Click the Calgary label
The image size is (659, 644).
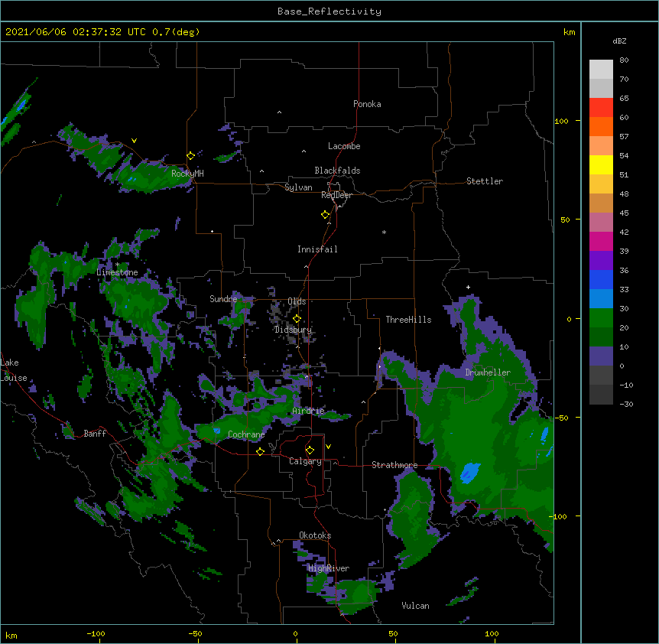pyautogui.click(x=305, y=461)
